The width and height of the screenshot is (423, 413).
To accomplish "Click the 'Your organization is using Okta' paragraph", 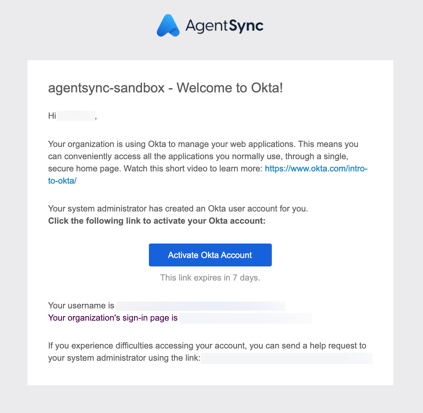I will [208, 162].
